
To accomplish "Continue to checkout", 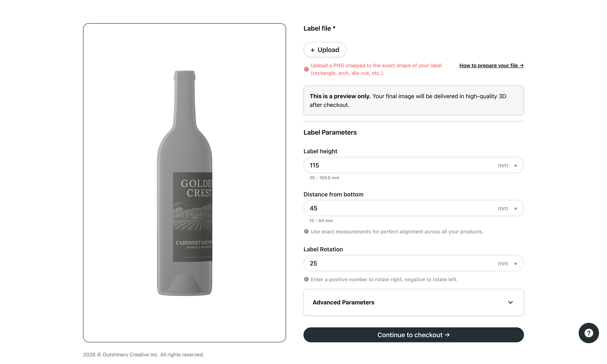I will [x=413, y=335].
